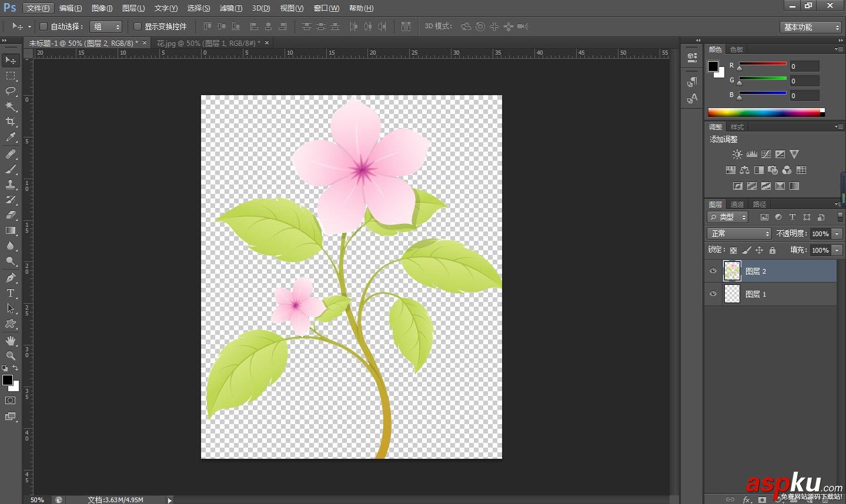Select the Horizontal Type tool
Screen dimensions: 846x504
point(11,293)
